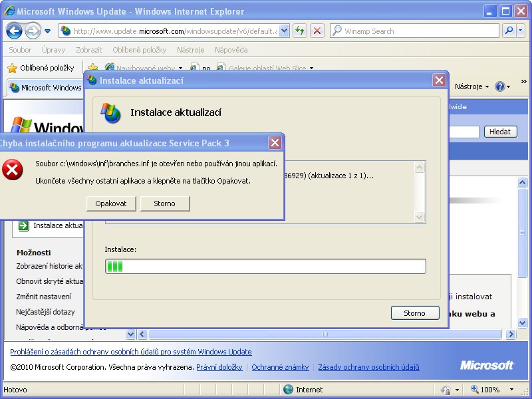Open Obnovit skryté aktualizace link
Viewport: 532px width, 399px height.
pos(49,281)
